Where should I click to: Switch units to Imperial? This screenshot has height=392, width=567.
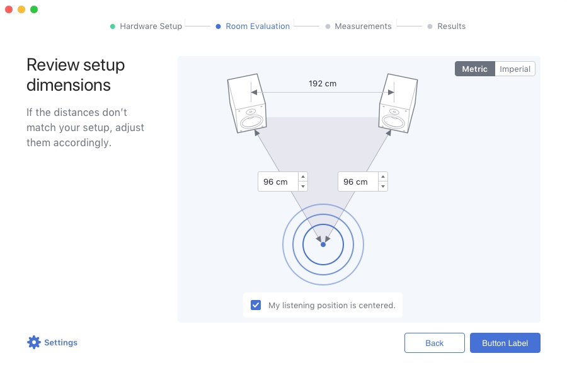click(x=515, y=69)
